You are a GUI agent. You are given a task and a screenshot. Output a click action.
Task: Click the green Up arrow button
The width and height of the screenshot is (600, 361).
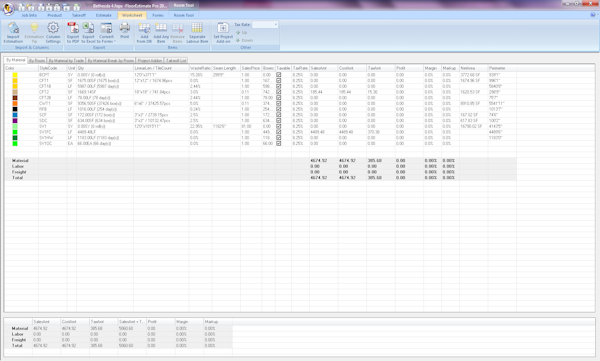(x=238, y=33)
